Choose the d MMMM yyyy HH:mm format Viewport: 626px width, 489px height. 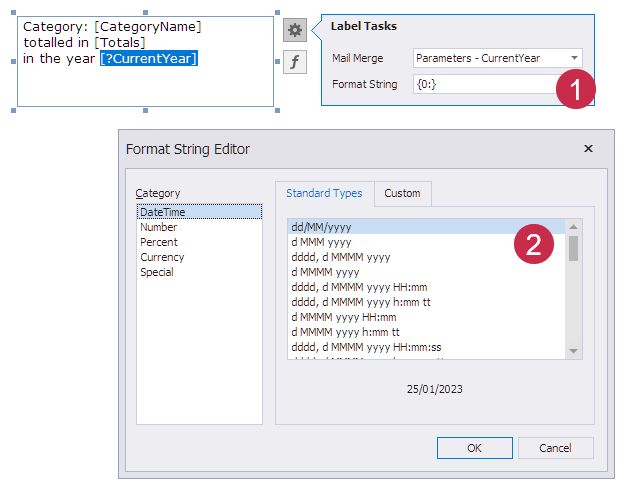pyautogui.click(x=426, y=317)
